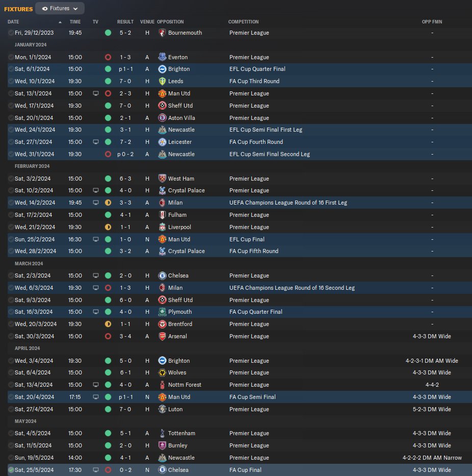Click the Burnley club badge
Screen dimensions: 472x476
point(162,445)
